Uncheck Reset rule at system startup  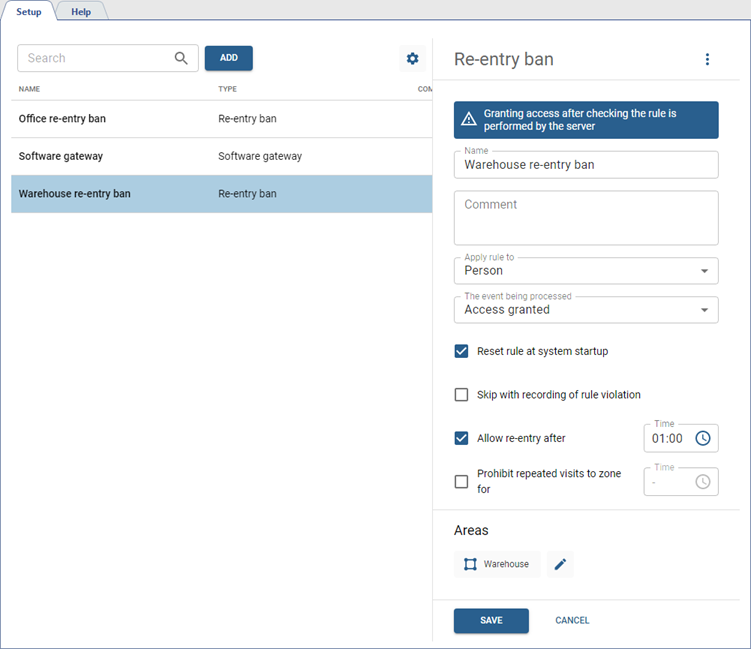[x=461, y=351]
